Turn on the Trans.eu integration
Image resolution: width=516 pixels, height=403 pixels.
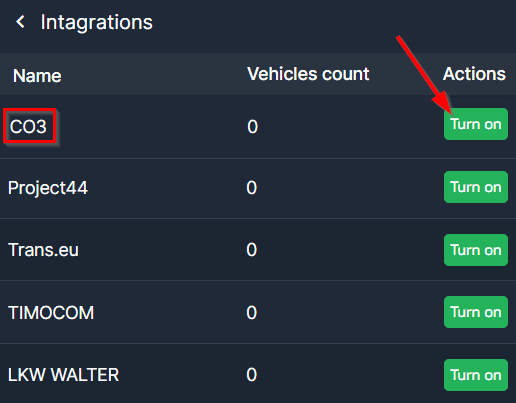tap(476, 250)
